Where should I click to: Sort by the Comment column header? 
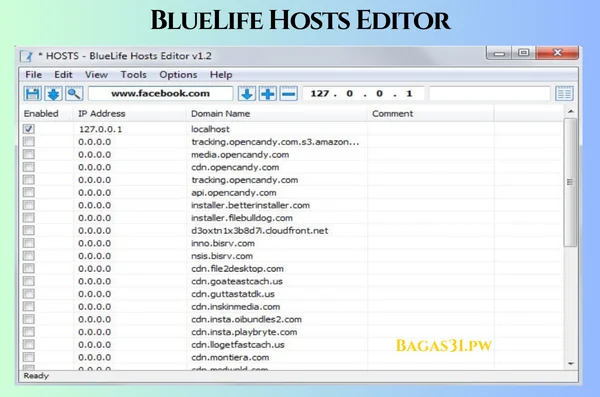pyautogui.click(x=430, y=114)
